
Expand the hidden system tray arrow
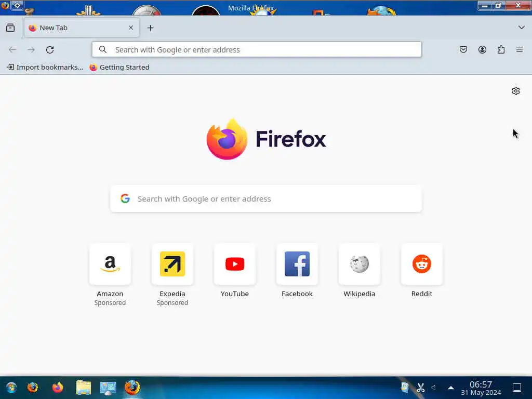451,388
